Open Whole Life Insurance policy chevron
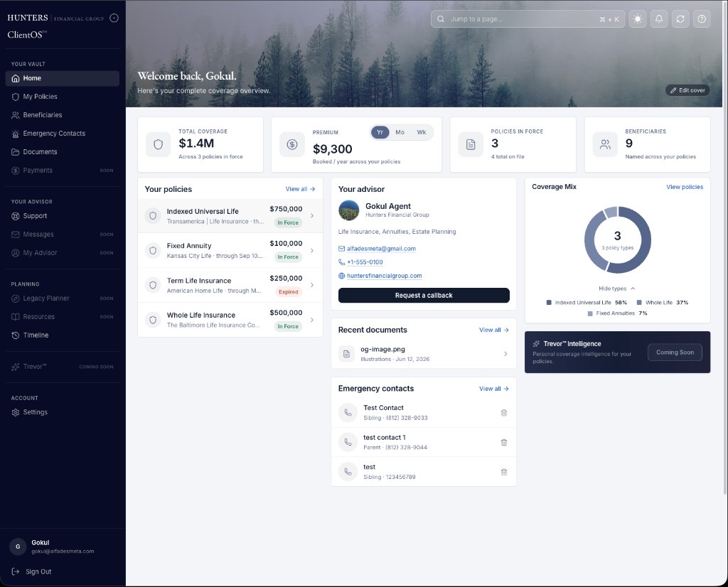Image resolution: width=728 pixels, height=587 pixels. click(x=312, y=320)
